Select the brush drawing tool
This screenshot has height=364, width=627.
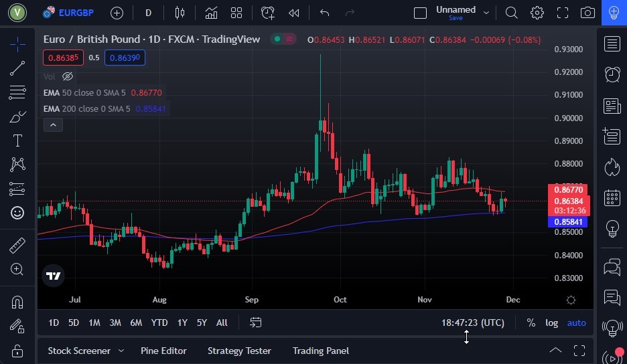pos(17,116)
